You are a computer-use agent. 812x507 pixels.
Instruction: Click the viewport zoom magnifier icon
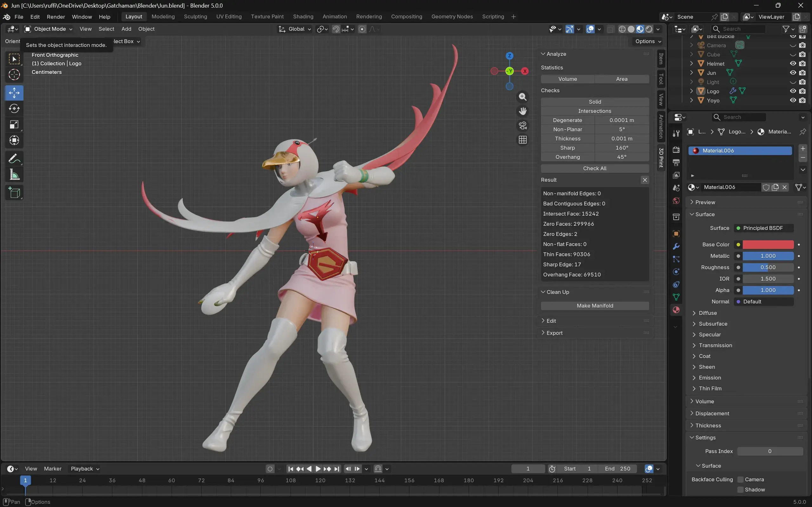coord(522,97)
